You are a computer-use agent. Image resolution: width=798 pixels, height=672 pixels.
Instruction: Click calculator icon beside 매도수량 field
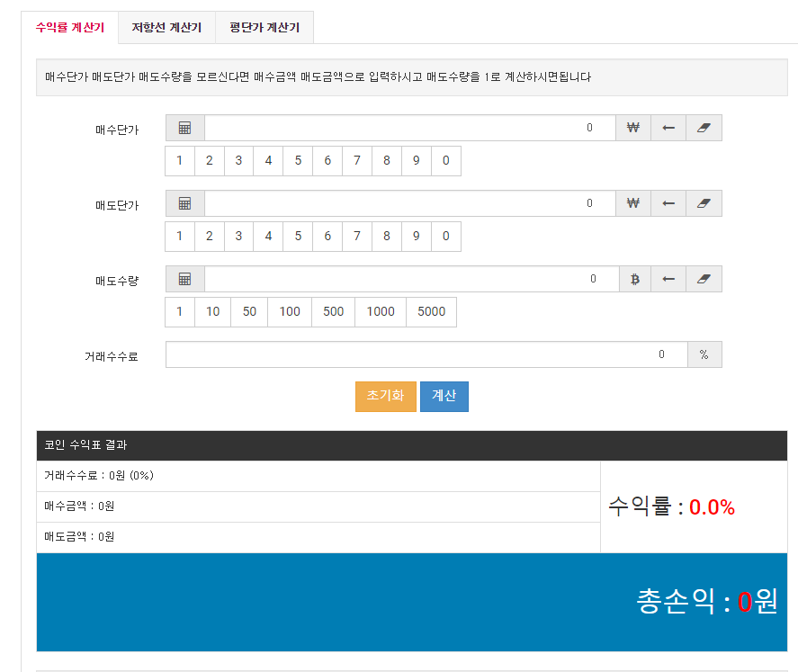(x=184, y=279)
